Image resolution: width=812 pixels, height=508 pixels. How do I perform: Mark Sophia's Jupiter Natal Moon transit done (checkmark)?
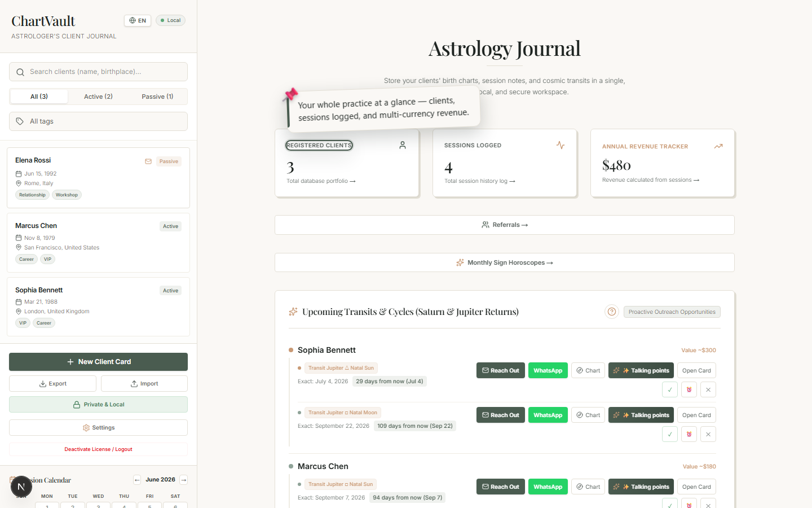(x=670, y=434)
